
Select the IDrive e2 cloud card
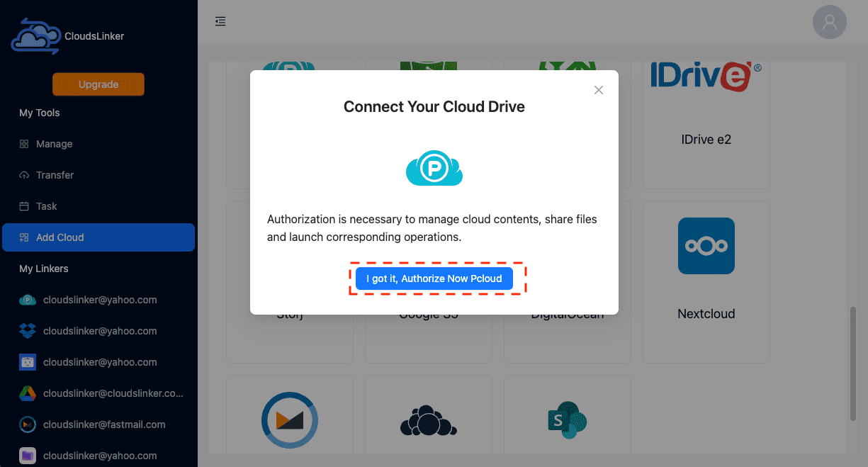click(x=706, y=125)
